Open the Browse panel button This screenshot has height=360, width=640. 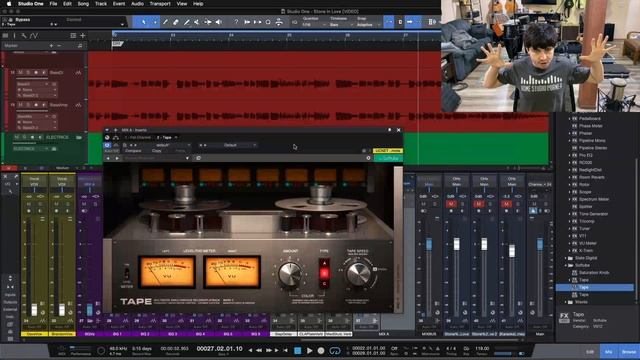click(629, 351)
